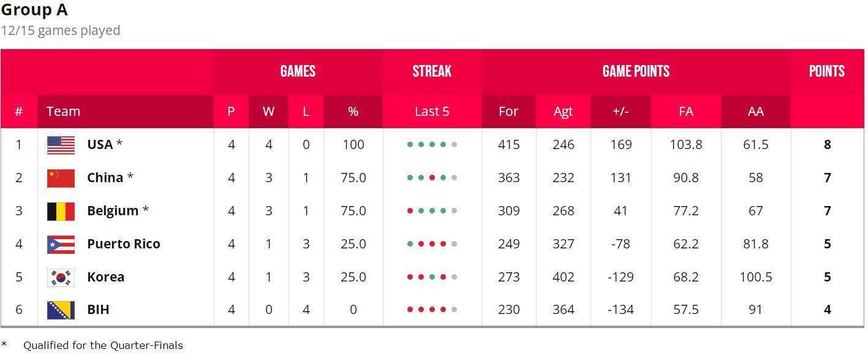This screenshot has height=360, width=868.
Task: Open the Puerto Rico team link
Action: 124,244
